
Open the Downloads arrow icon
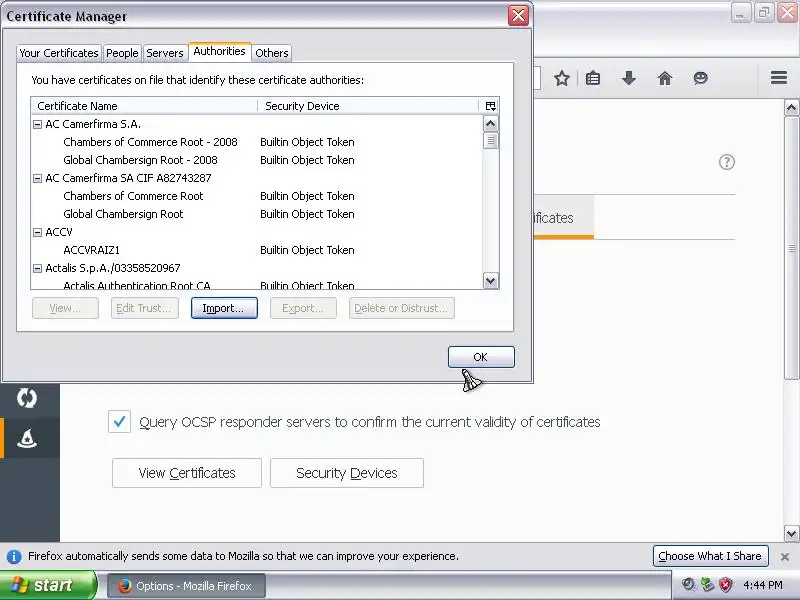click(629, 79)
